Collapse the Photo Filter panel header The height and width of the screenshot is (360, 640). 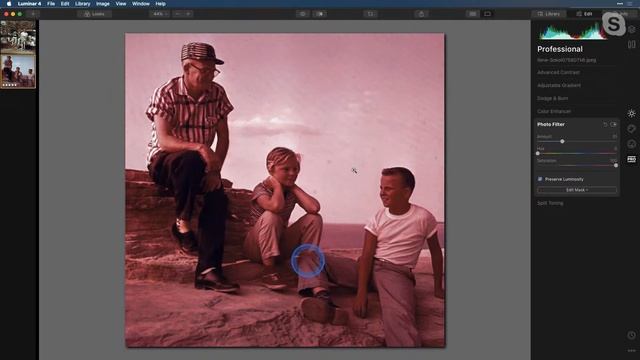pos(551,124)
